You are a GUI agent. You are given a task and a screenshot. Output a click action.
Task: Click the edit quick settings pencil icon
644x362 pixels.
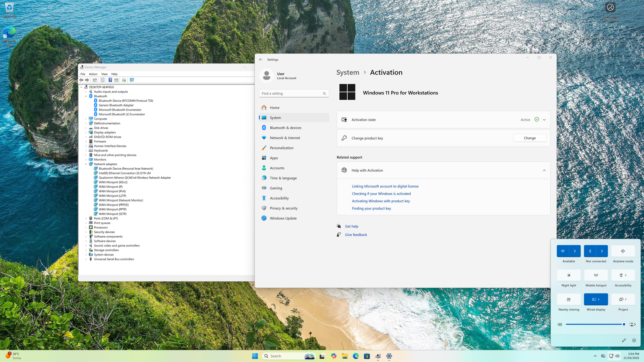(624, 340)
